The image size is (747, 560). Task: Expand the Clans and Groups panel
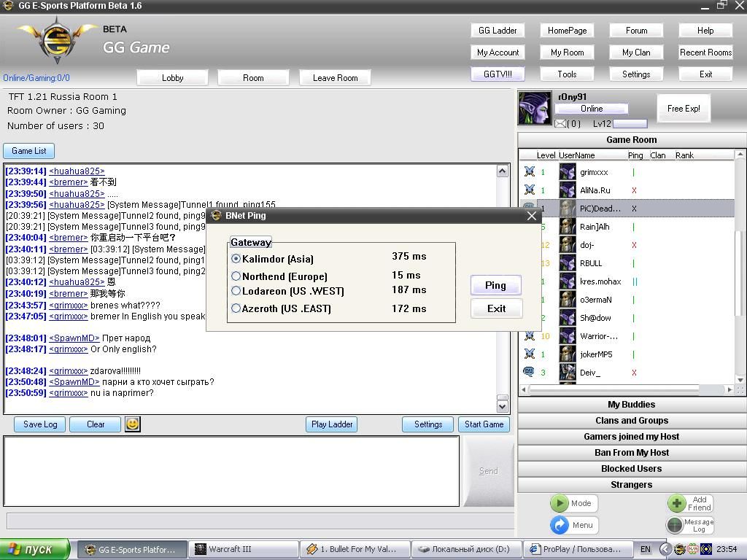click(x=632, y=421)
